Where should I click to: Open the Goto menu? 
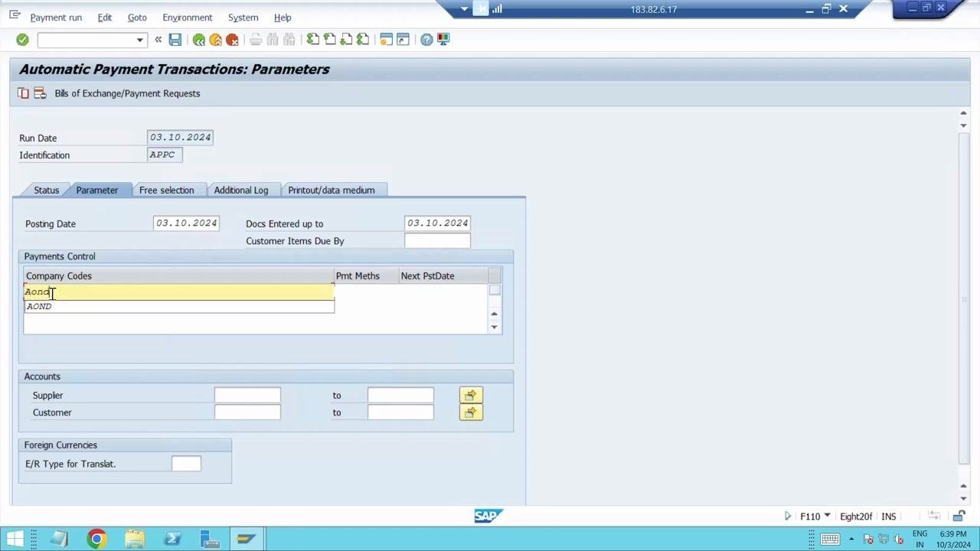tap(137, 18)
